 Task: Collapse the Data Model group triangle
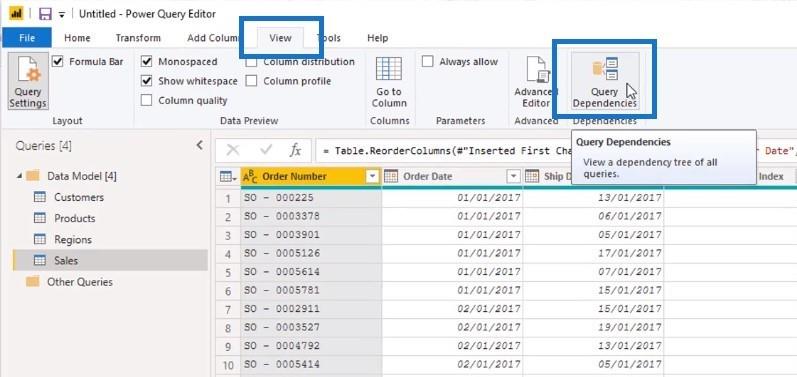[19, 176]
